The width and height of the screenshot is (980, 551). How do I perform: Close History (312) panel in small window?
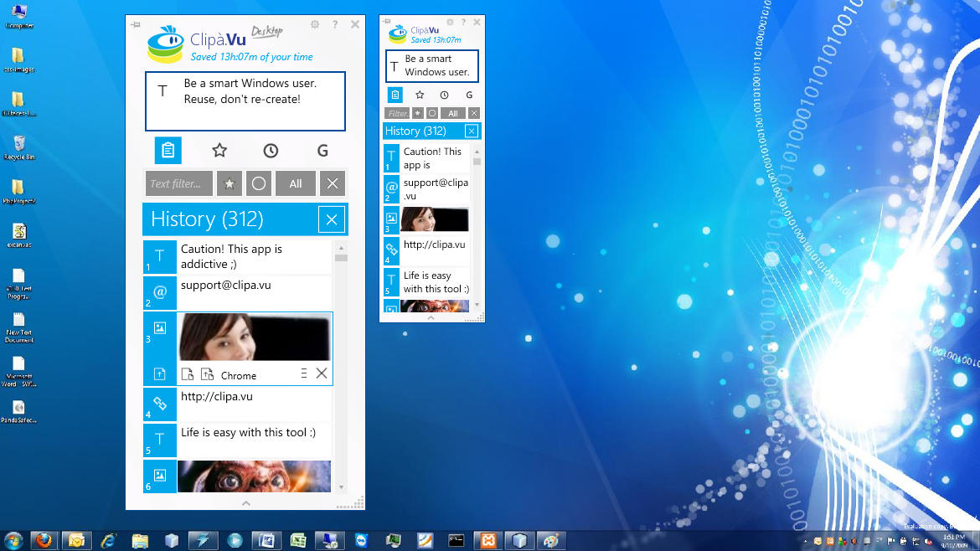(472, 131)
